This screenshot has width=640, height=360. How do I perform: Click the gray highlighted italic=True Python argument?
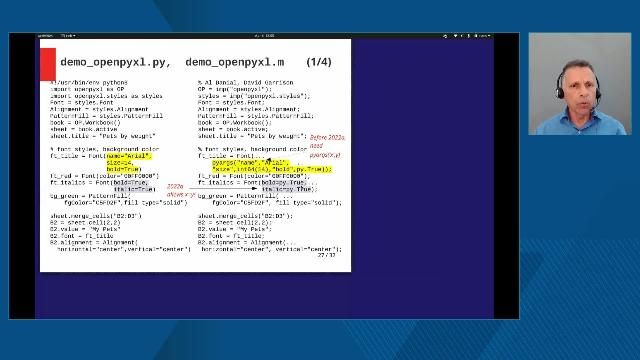pos(134,189)
